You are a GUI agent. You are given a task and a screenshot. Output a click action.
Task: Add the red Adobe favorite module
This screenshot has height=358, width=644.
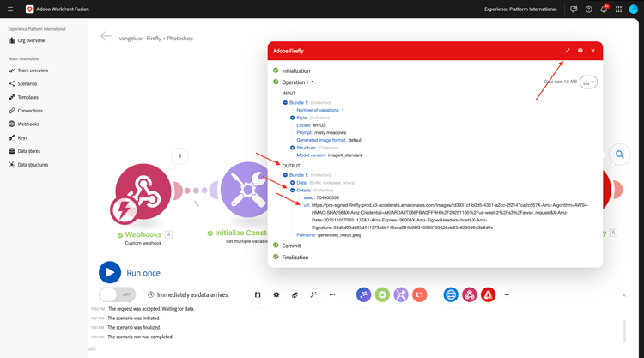coord(488,294)
